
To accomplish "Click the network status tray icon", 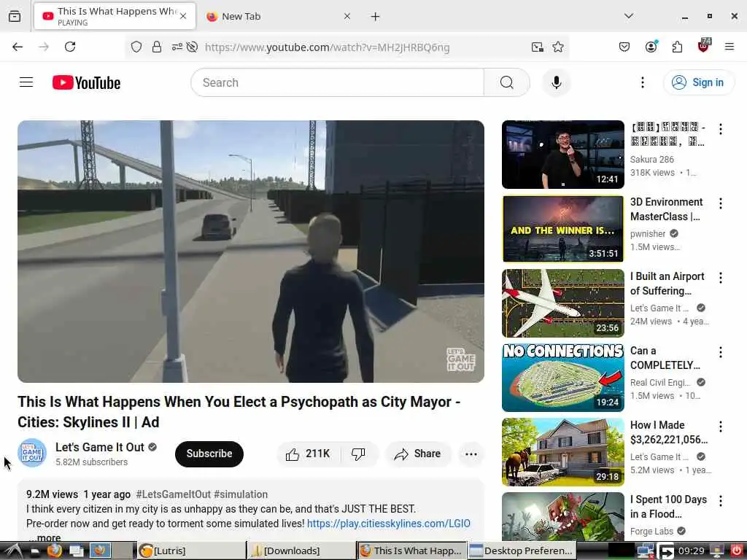I will (x=645, y=551).
